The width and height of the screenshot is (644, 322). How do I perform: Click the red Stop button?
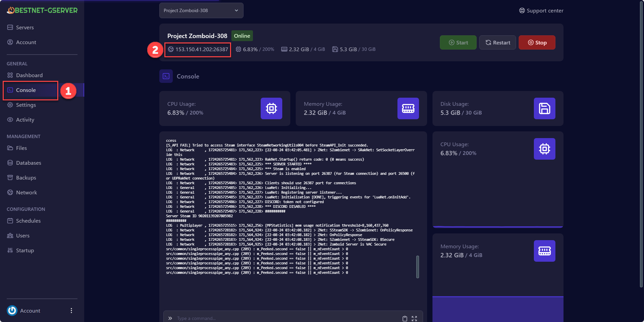(x=537, y=42)
